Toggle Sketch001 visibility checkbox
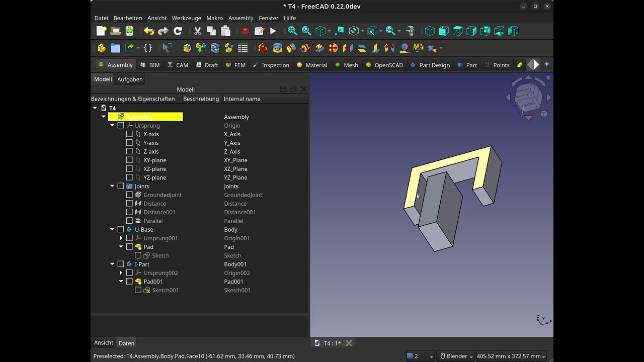The height and width of the screenshot is (362, 644). [138, 290]
